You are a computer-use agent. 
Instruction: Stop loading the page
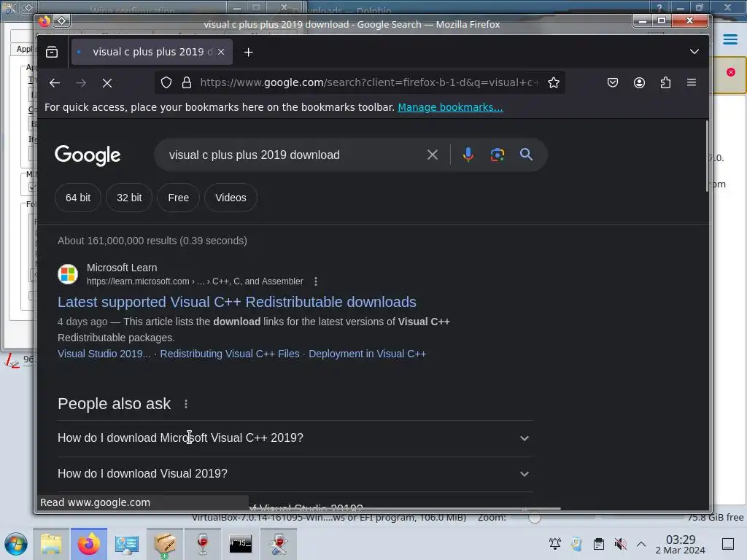(x=107, y=83)
